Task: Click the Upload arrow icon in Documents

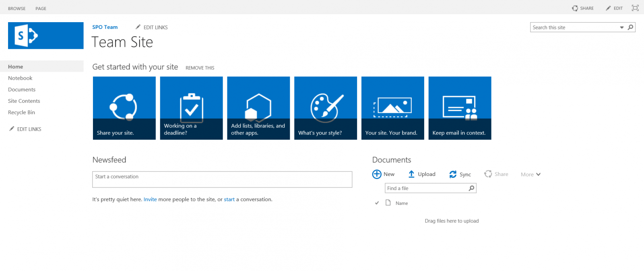Action: [411, 174]
